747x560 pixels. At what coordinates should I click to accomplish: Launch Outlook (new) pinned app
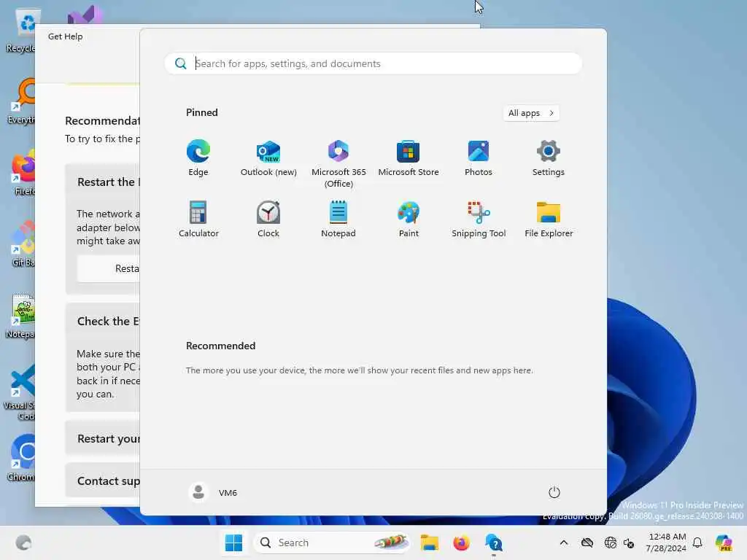point(268,158)
